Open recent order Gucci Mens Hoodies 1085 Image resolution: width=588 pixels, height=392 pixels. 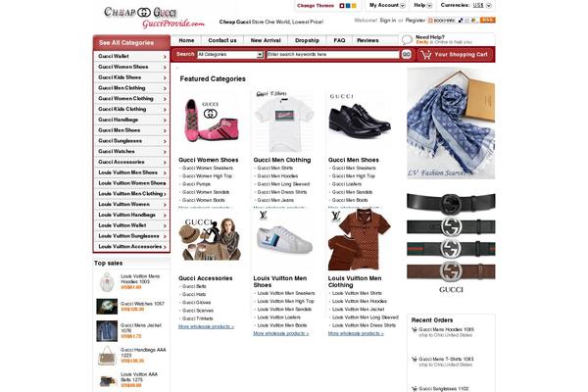446,329
